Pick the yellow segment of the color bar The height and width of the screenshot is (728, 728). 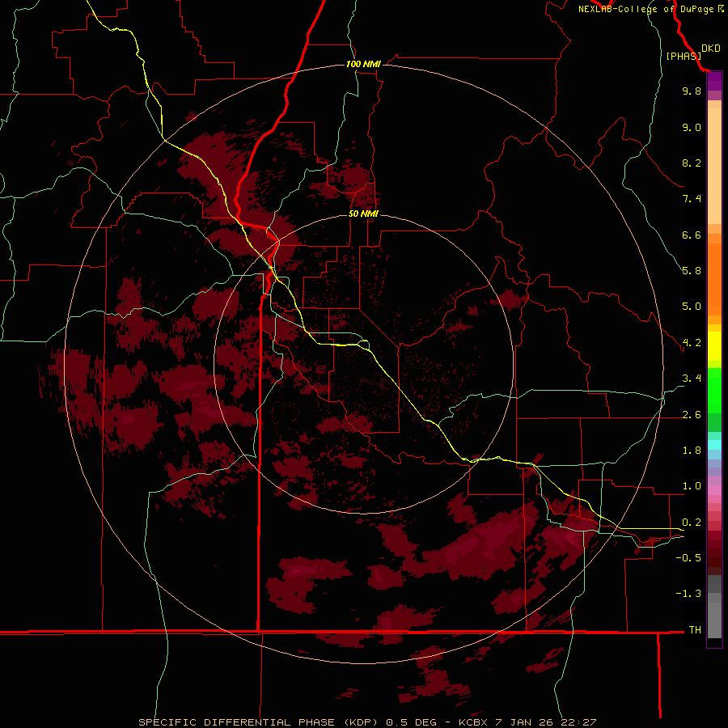click(x=714, y=346)
